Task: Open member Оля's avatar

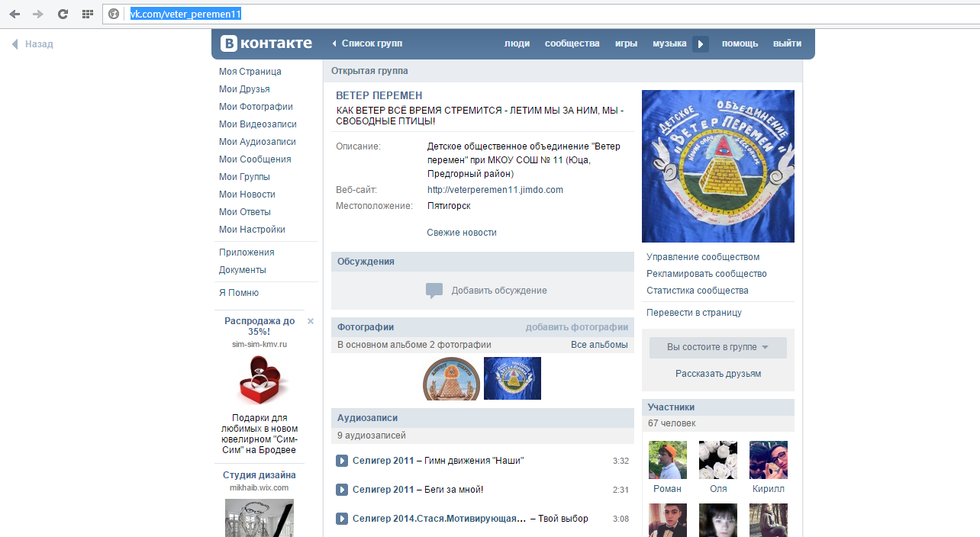Action: tap(718, 460)
